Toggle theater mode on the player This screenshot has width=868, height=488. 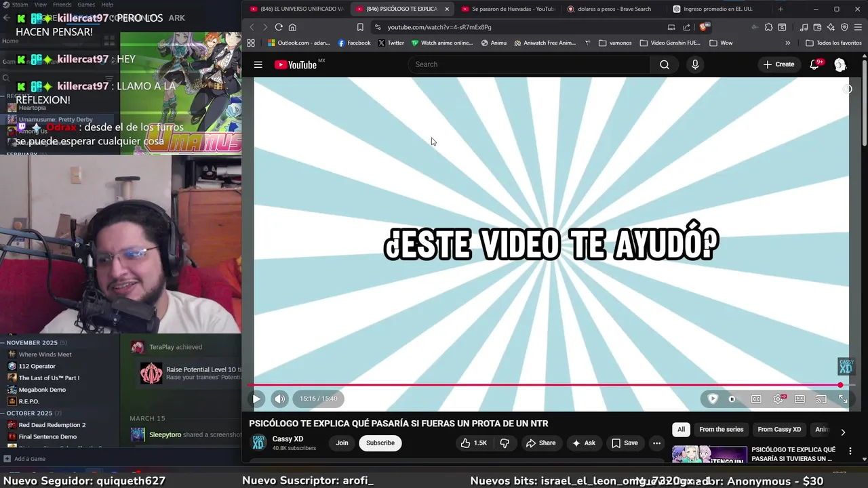(x=800, y=399)
